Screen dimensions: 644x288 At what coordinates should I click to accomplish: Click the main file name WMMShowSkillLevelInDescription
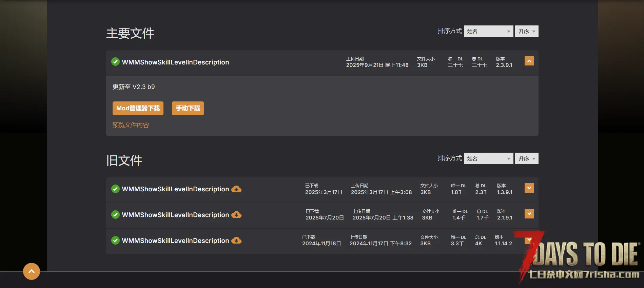click(175, 62)
